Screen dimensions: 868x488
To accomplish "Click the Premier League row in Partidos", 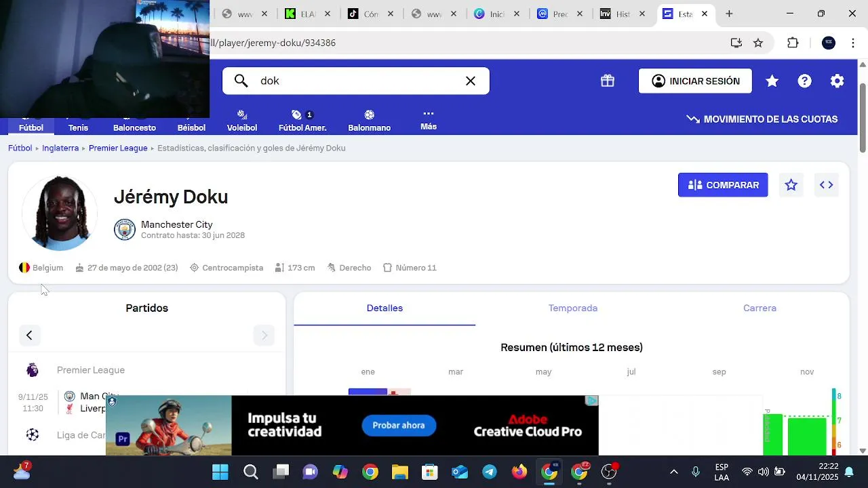I will [x=146, y=370].
